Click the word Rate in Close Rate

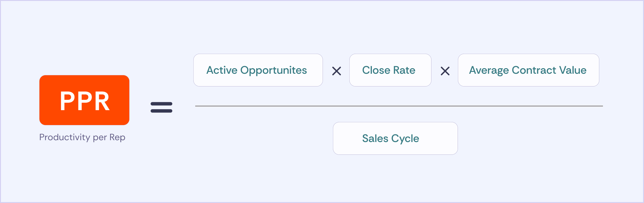coord(404,70)
